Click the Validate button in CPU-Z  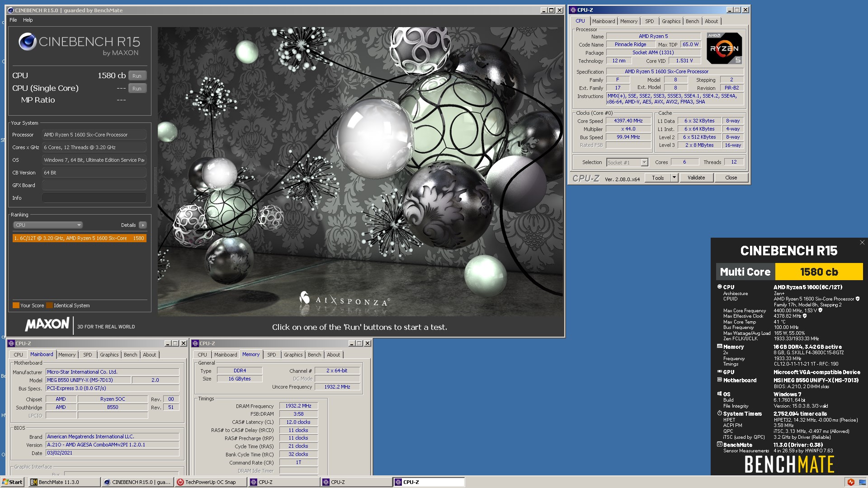(696, 178)
